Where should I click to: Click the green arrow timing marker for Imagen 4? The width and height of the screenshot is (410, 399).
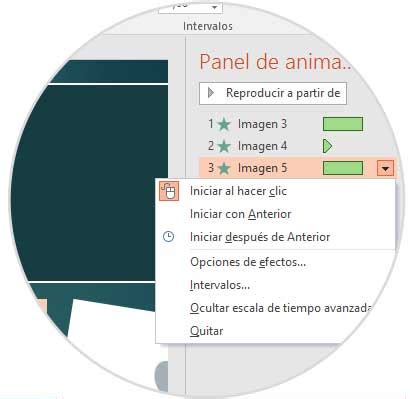327,146
